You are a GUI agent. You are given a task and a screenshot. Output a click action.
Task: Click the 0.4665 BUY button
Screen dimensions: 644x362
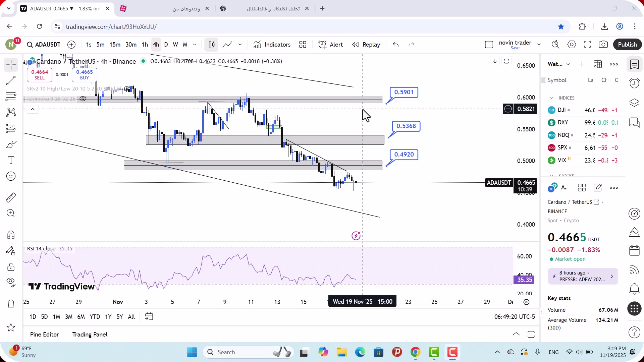tap(85, 75)
